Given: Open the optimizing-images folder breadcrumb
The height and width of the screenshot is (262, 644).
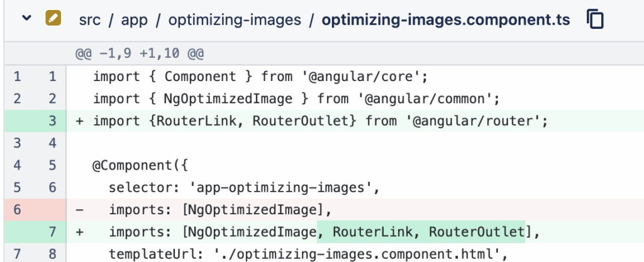Looking at the screenshot, I should coord(235,19).
